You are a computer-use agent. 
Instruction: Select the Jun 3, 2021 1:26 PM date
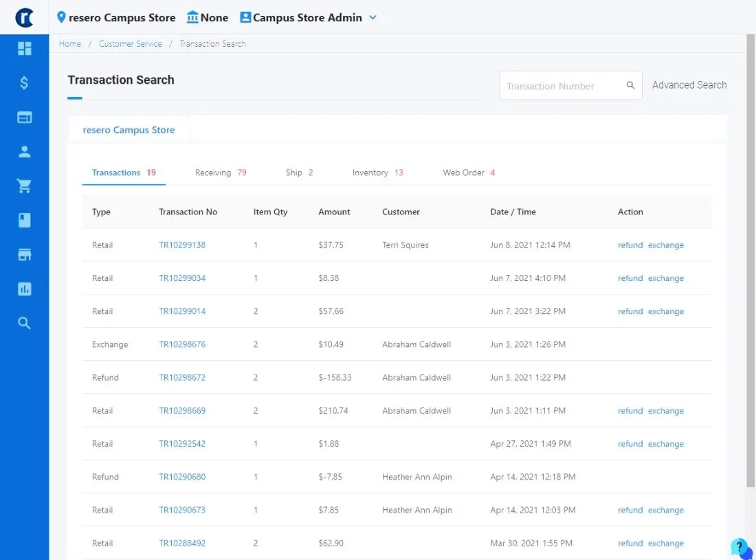(528, 344)
